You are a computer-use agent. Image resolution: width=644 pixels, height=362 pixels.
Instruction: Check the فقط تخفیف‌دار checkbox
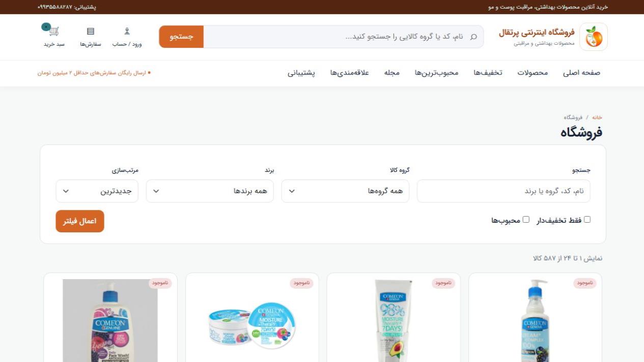[x=587, y=220]
